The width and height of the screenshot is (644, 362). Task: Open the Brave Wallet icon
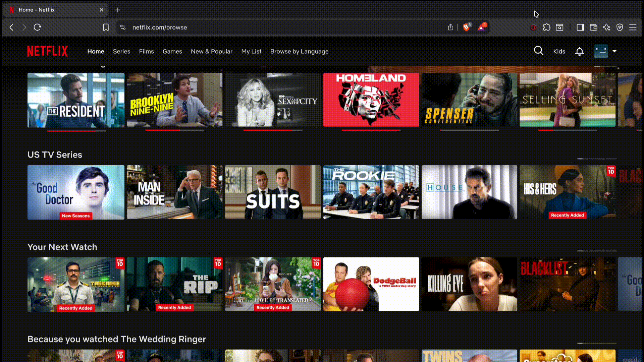pyautogui.click(x=593, y=27)
